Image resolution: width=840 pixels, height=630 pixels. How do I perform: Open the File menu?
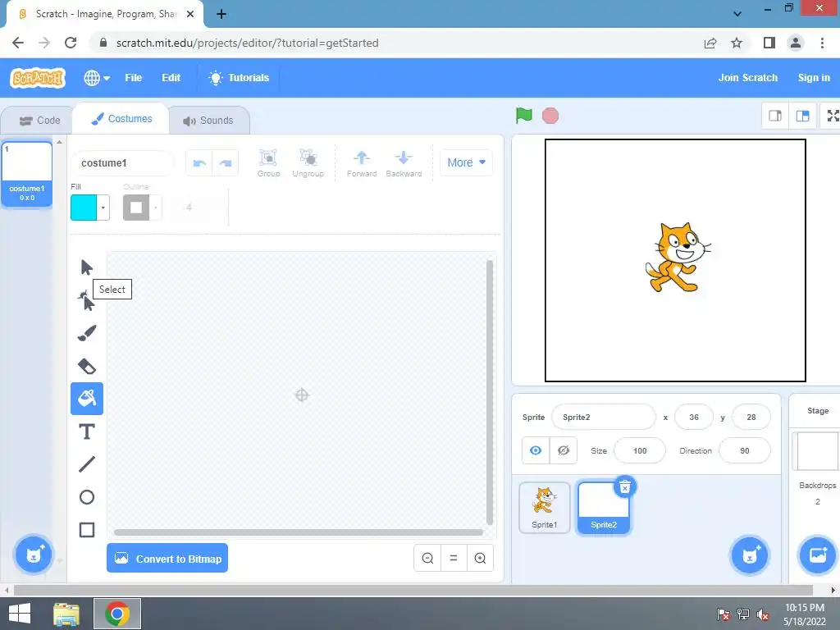click(x=134, y=78)
